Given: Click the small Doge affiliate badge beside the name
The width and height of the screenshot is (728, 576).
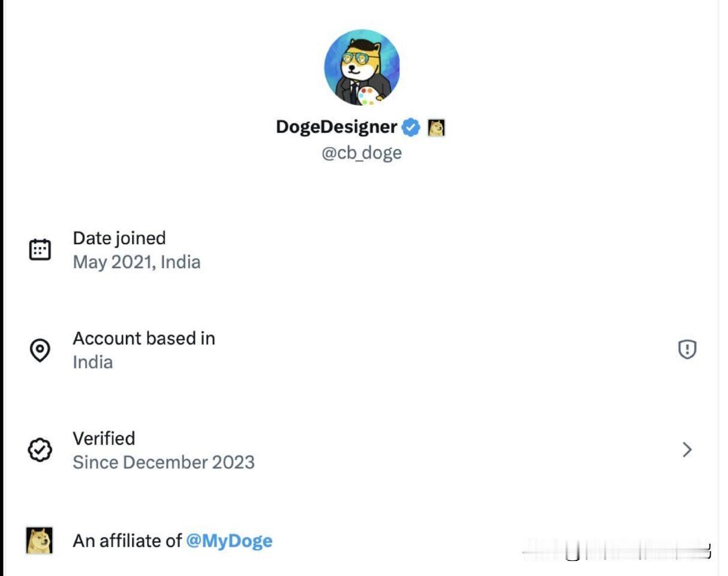Looking at the screenshot, I should click(436, 128).
